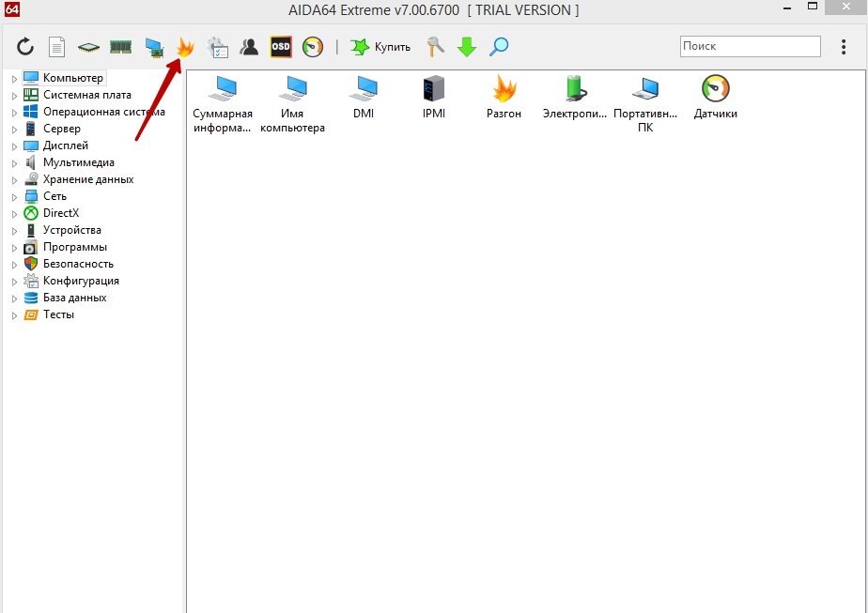Open the settings checklist gear toolbar icon

click(x=218, y=47)
